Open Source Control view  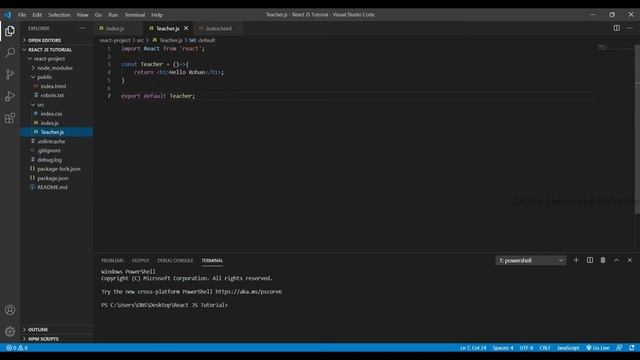pyautogui.click(x=10, y=74)
